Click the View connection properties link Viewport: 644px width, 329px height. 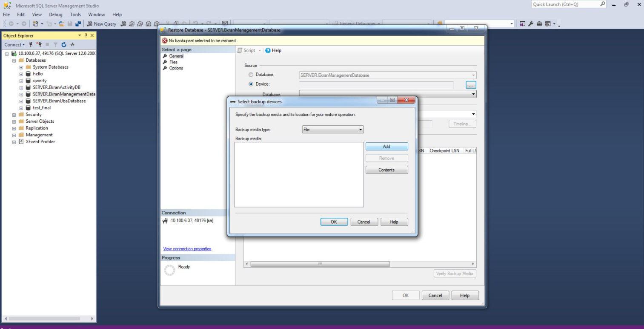tap(187, 249)
